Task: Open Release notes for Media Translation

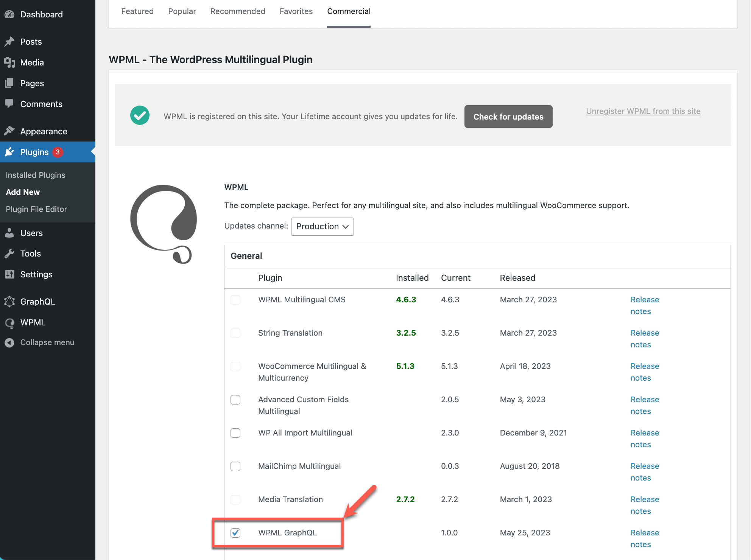Action: (645, 505)
